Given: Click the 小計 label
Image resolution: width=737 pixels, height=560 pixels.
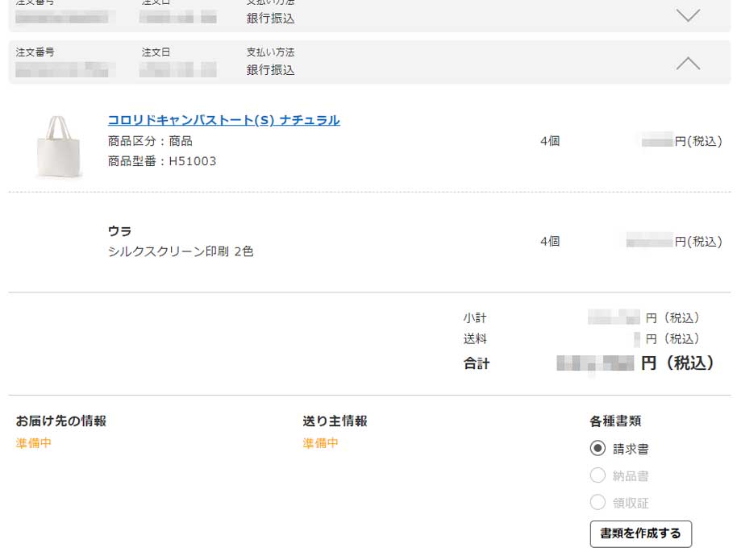Looking at the screenshot, I should [x=475, y=318].
